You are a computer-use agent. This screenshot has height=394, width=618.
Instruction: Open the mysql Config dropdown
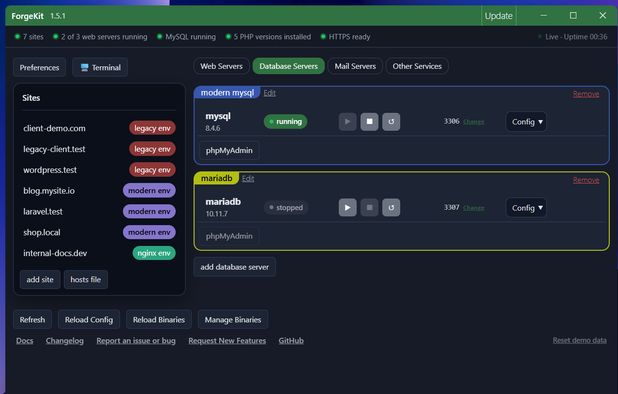pyautogui.click(x=526, y=122)
